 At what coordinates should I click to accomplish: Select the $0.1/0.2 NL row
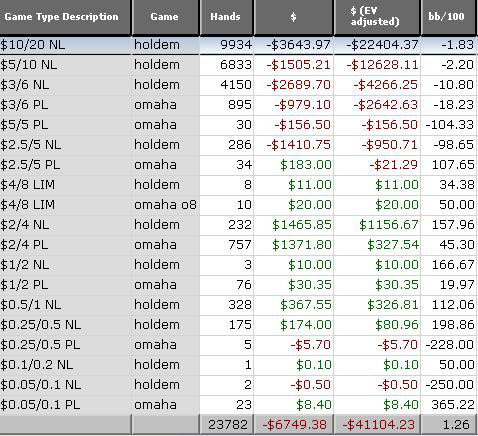click(x=238, y=365)
